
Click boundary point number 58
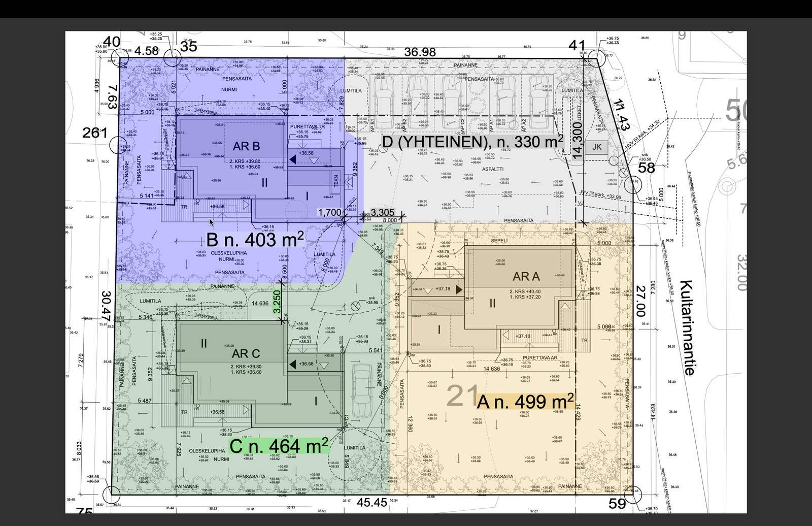point(646,168)
